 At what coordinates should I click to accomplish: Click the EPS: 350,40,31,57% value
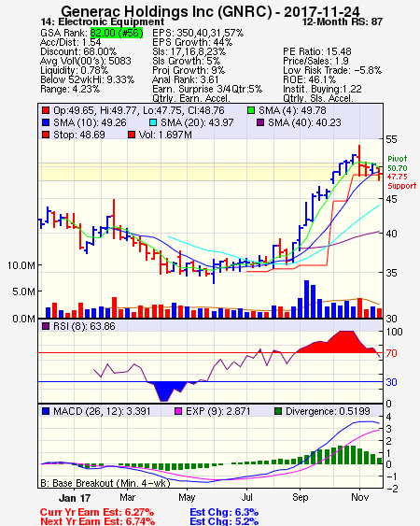198,33
